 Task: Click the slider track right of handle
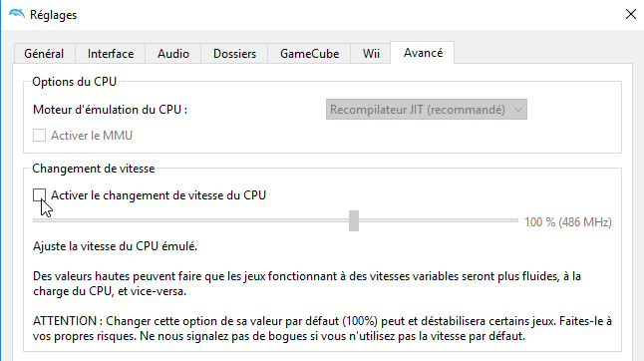[x=439, y=220]
